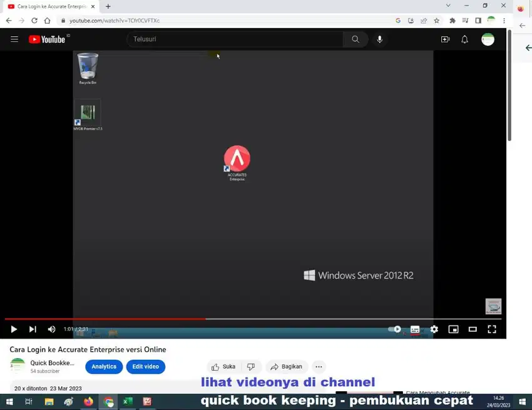Click the search magnifier button

point(356,39)
